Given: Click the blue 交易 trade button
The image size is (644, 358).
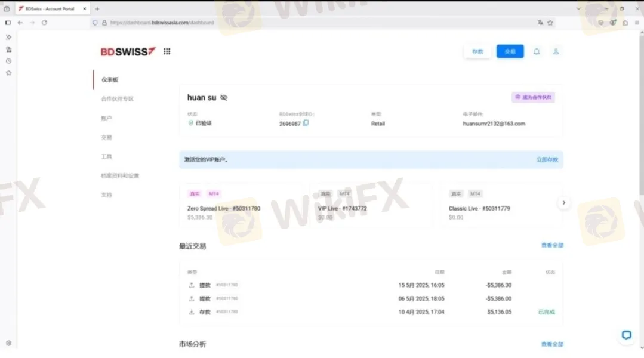Looking at the screenshot, I should click(510, 51).
